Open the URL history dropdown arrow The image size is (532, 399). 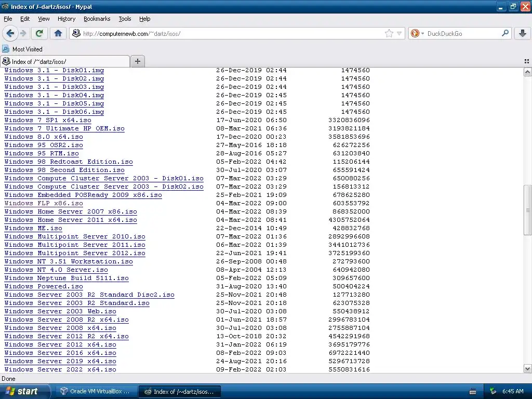[x=400, y=33]
